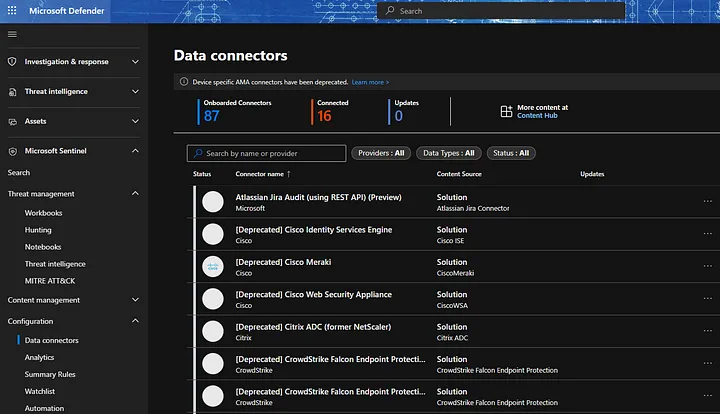Click the Assets sidebar icon
Viewport: 720px width, 414px height.
pyautogui.click(x=12, y=122)
